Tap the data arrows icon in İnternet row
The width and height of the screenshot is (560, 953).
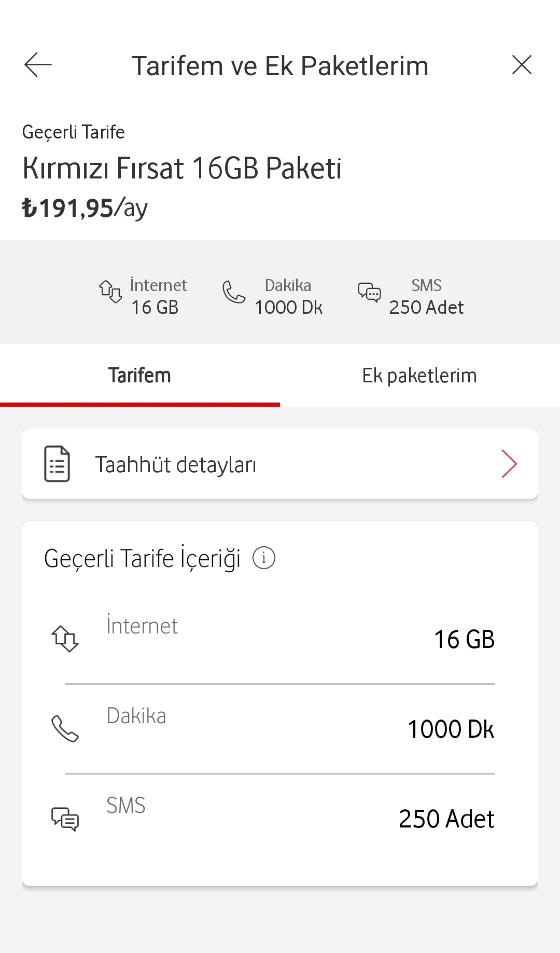pos(65,639)
